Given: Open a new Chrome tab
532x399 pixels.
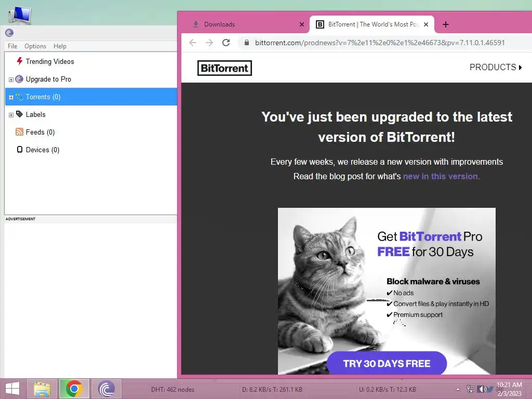Looking at the screenshot, I should pyautogui.click(x=446, y=24).
